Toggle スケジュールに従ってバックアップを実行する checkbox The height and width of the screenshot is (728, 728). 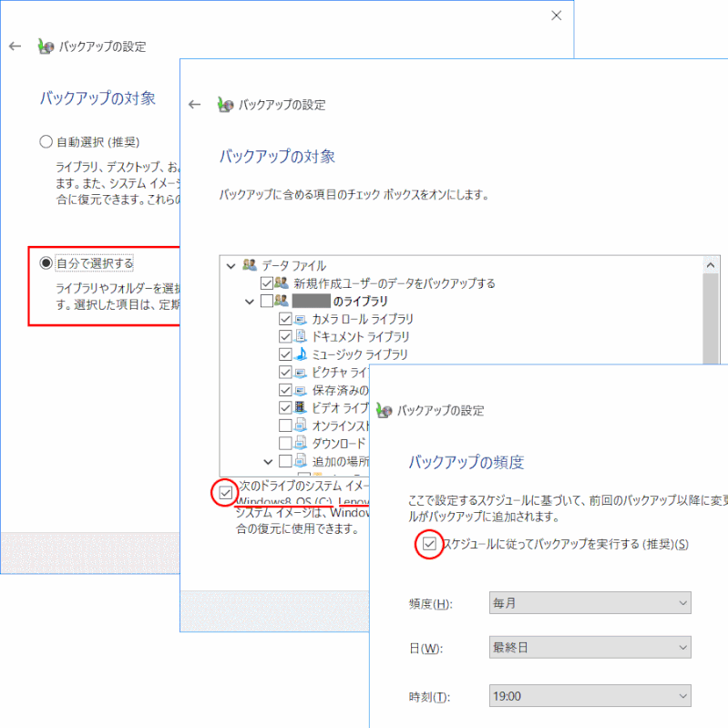(429, 544)
